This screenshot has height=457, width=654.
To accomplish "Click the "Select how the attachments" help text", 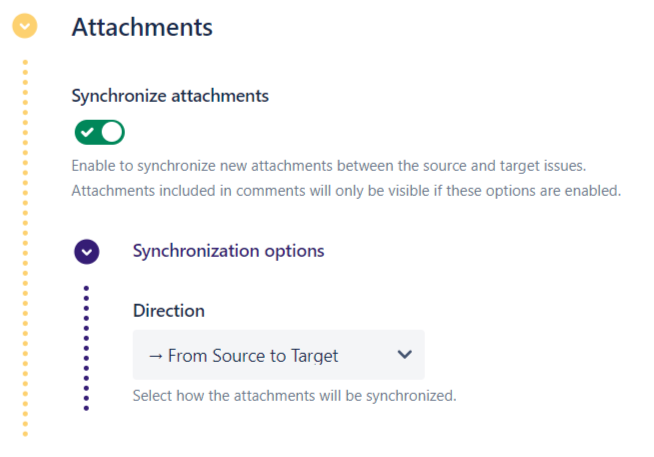I will pos(294,395).
